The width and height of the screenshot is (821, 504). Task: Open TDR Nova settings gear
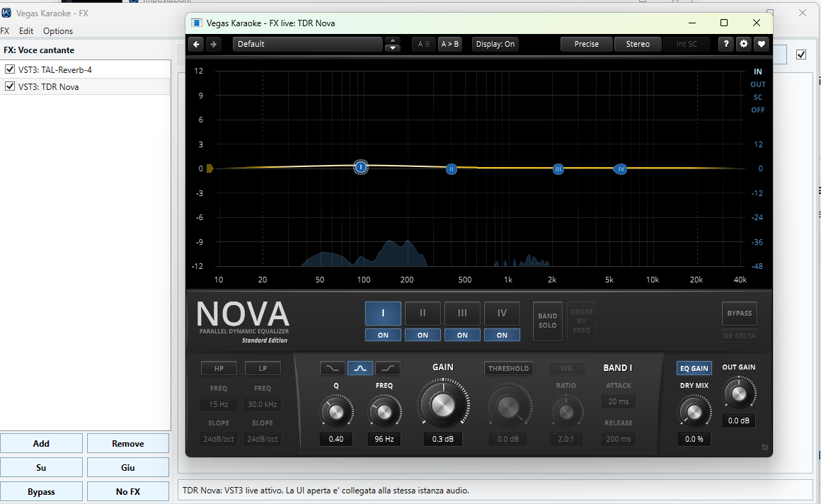(744, 44)
